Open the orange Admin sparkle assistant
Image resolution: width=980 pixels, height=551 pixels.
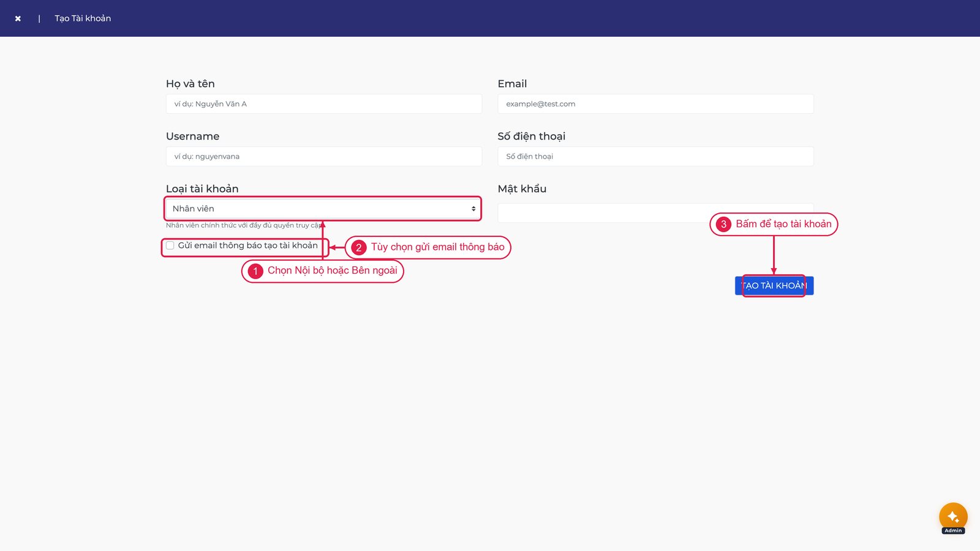pyautogui.click(x=953, y=517)
